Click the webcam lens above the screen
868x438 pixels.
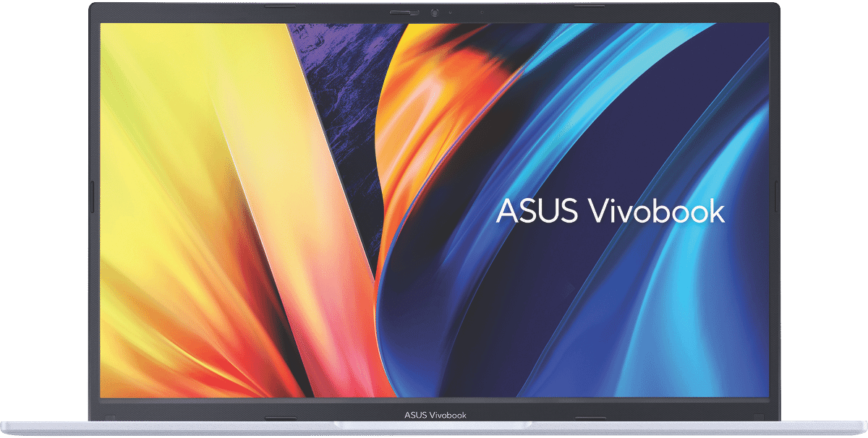point(435,12)
